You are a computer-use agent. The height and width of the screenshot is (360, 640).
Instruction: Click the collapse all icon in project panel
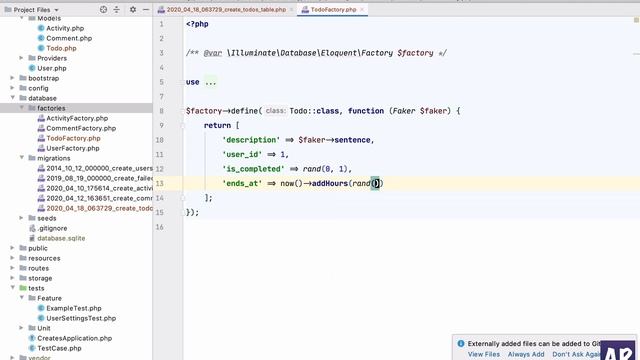click(x=117, y=9)
